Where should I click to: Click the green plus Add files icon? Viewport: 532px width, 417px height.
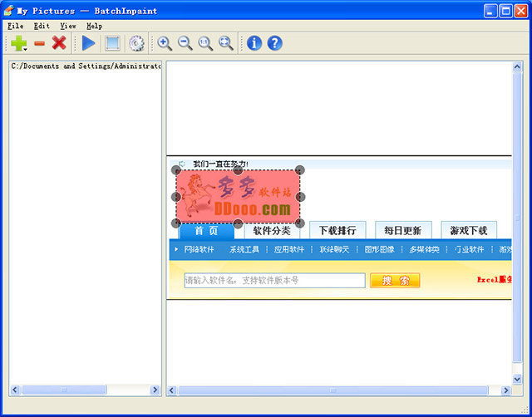pos(18,43)
